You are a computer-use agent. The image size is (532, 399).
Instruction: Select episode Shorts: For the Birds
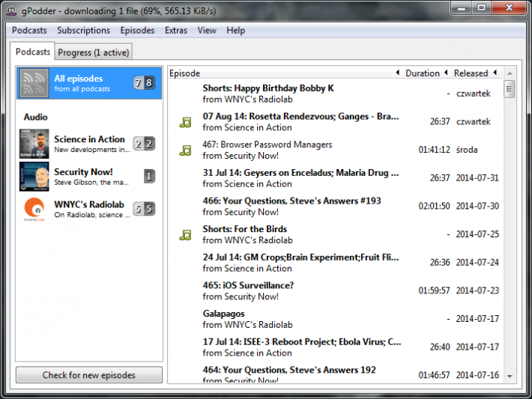[335, 234]
